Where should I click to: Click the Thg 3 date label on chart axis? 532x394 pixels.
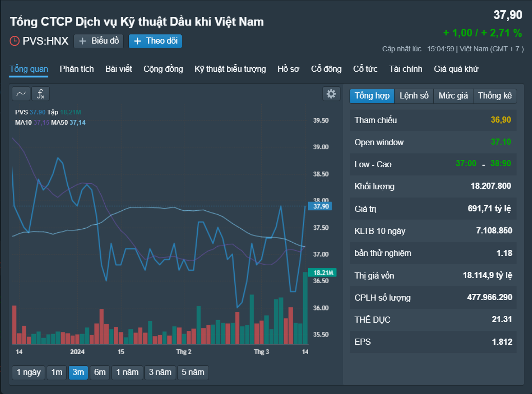[x=261, y=352]
